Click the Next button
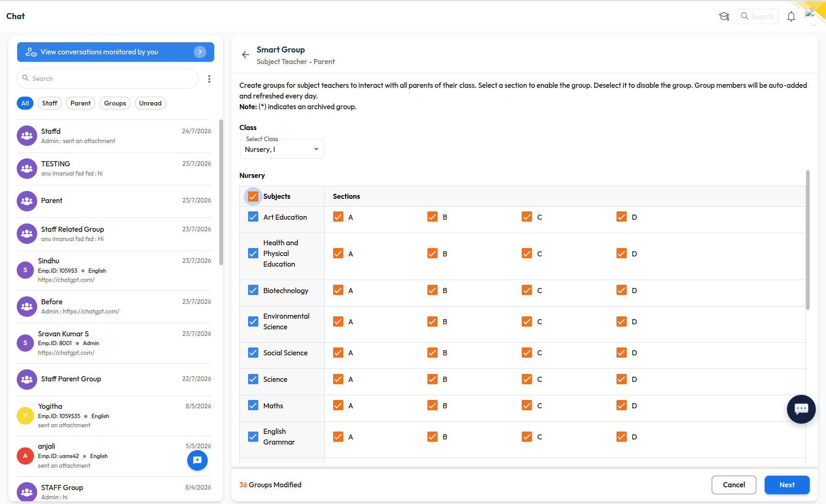 coord(787,485)
